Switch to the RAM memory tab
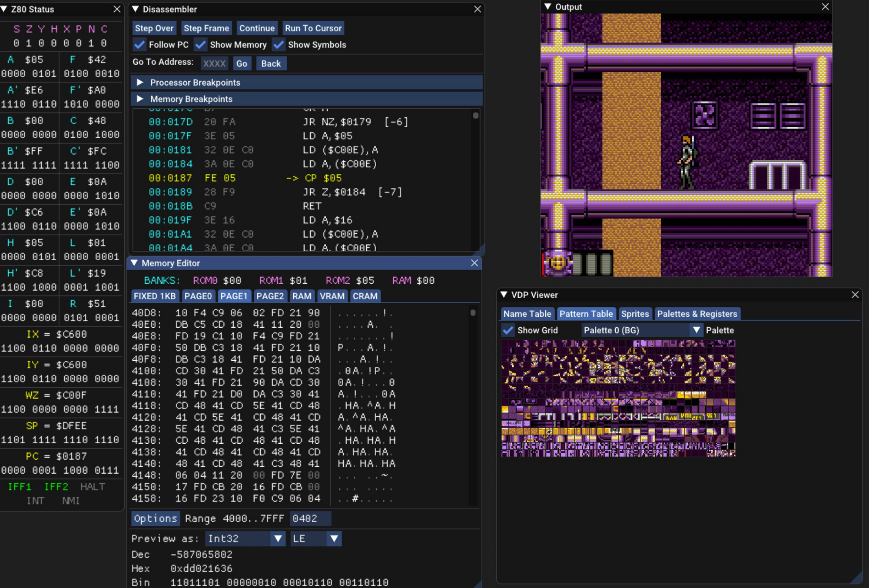The width and height of the screenshot is (869, 588). point(302,296)
